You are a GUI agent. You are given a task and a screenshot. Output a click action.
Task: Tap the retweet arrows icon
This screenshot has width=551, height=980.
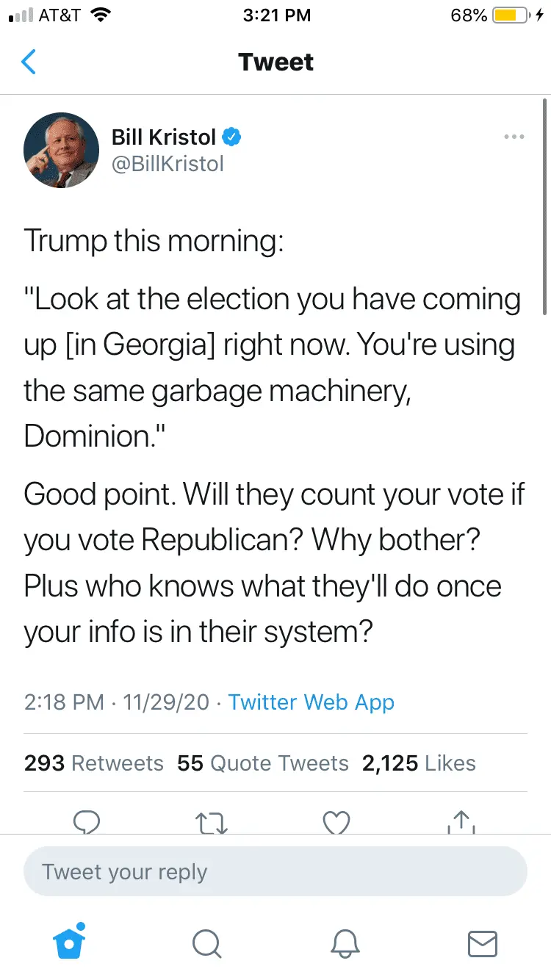pyautogui.click(x=213, y=821)
